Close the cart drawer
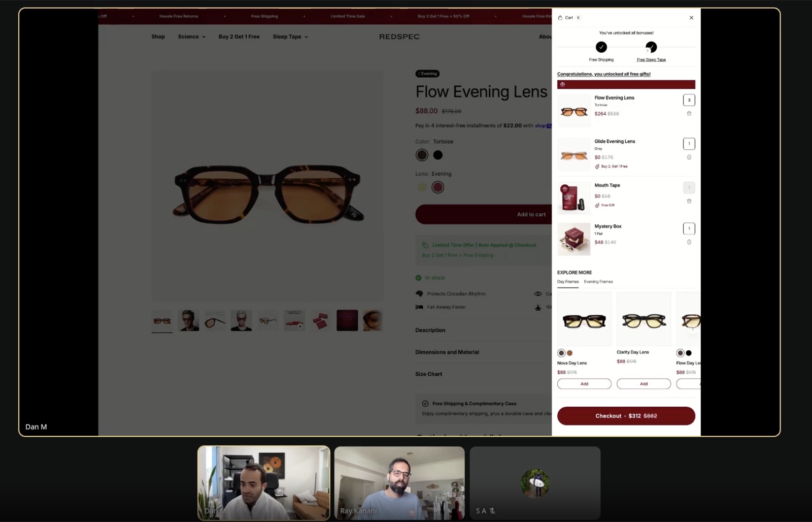 pyautogui.click(x=691, y=18)
